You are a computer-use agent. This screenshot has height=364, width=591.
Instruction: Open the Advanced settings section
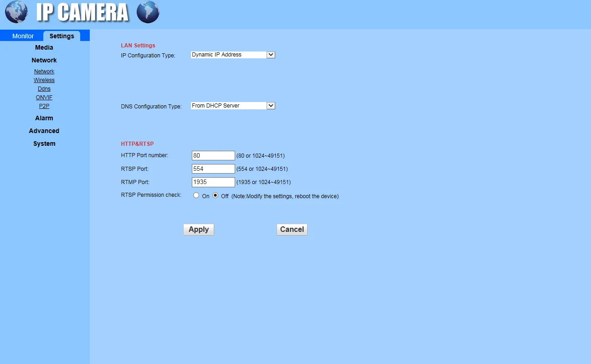(x=44, y=131)
